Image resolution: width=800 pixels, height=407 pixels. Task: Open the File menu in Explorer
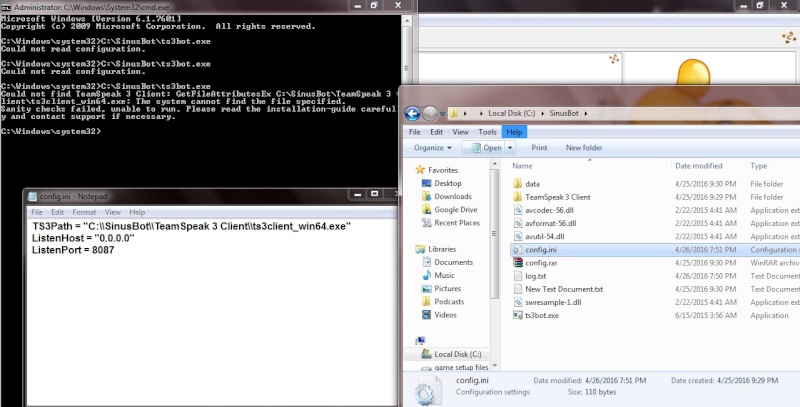(x=415, y=132)
